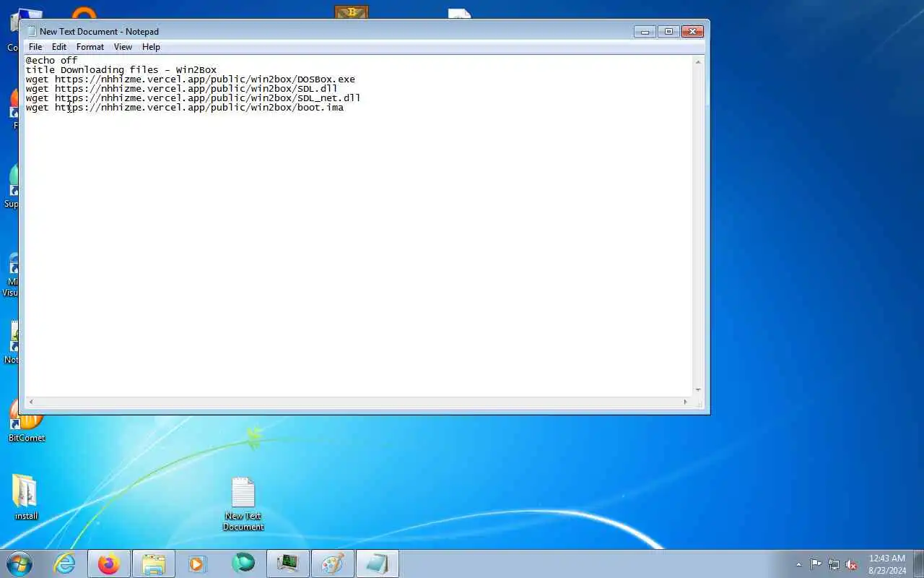
Task: Open Windows Explorer folder taskbar icon
Action: point(154,564)
